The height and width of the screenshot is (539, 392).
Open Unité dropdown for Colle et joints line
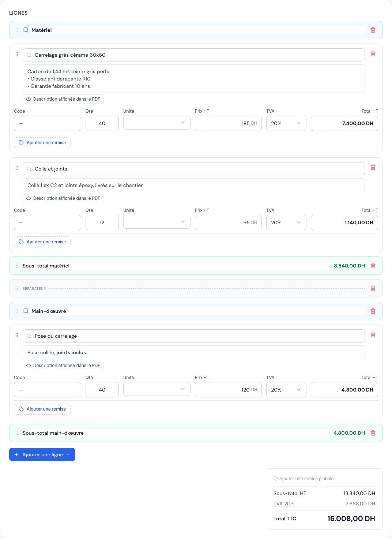tap(157, 222)
